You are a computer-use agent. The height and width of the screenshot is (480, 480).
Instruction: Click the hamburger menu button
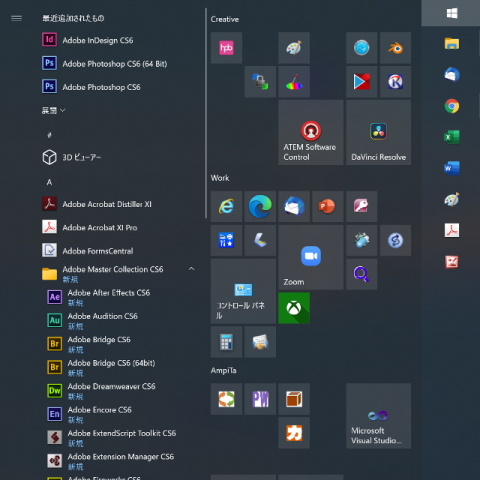pyautogui.click(x=16, y=18)
